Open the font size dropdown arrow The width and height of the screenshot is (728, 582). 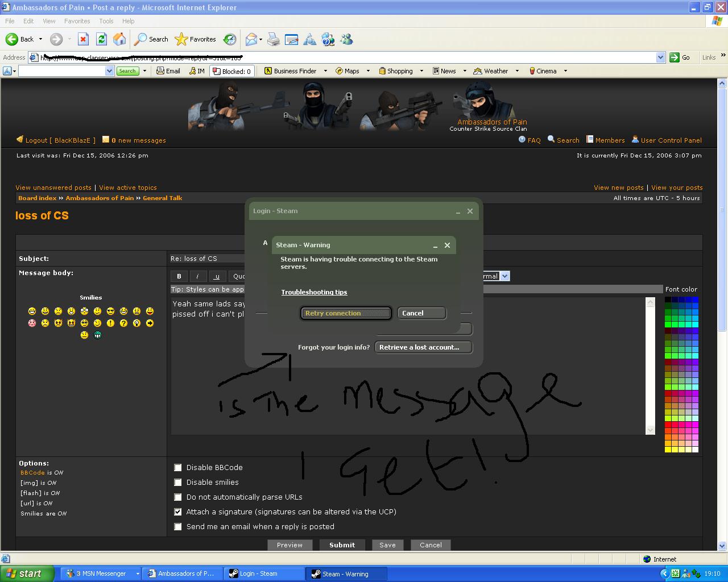[504, 276]
